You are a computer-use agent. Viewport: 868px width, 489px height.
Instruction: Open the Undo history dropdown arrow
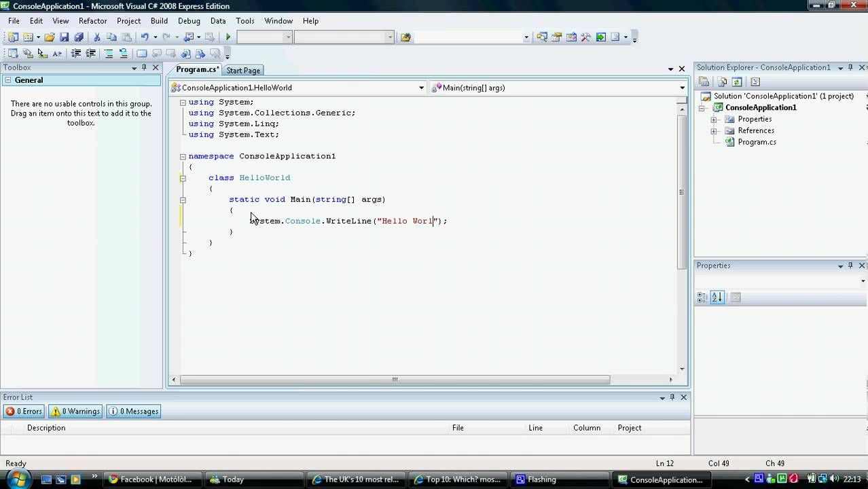point(155,37)
